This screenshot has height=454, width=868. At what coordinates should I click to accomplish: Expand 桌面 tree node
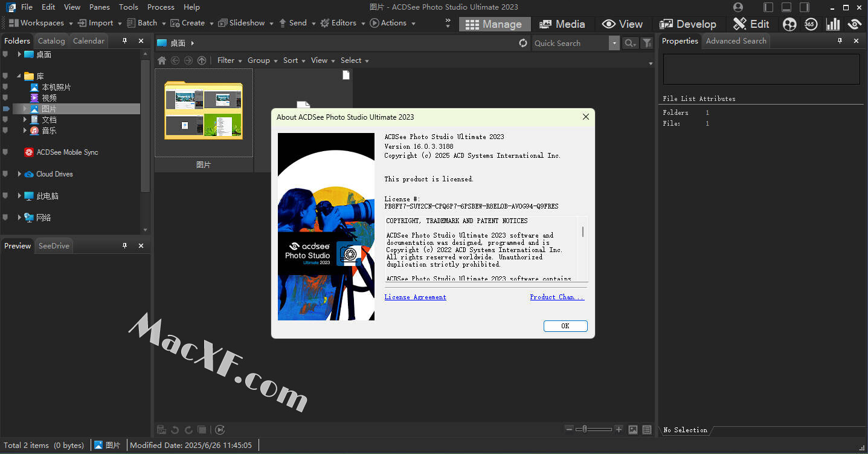[x=19, y=54]
